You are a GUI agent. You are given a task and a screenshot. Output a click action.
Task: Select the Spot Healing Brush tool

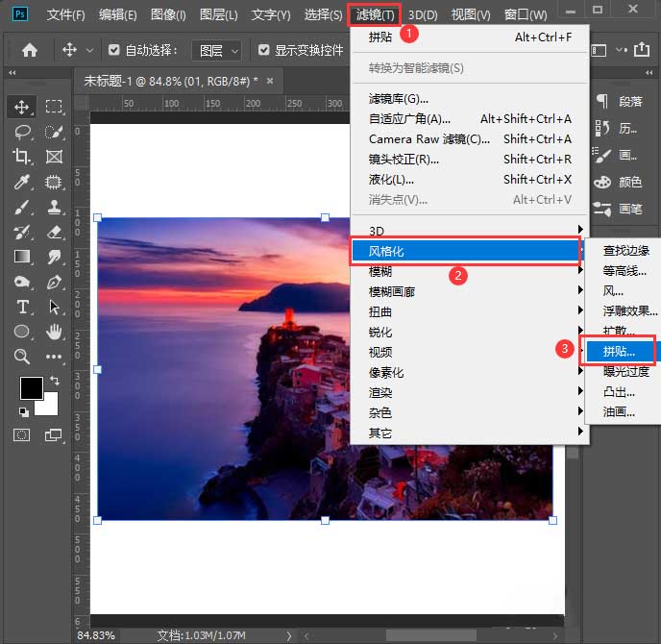coord(54,182)
